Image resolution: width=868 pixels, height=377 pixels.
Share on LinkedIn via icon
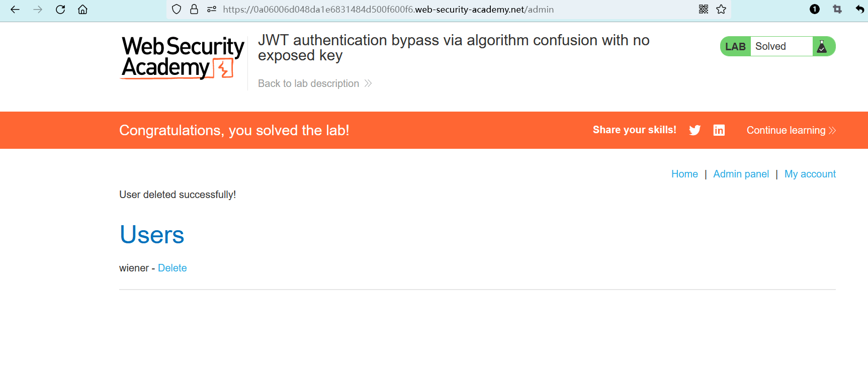[719, 130]
